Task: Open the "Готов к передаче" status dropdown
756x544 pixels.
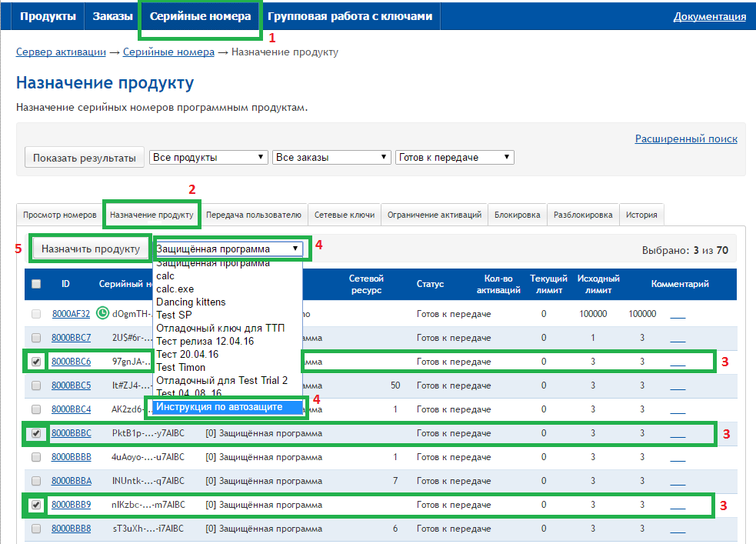Action: click(x=455, y=157)
